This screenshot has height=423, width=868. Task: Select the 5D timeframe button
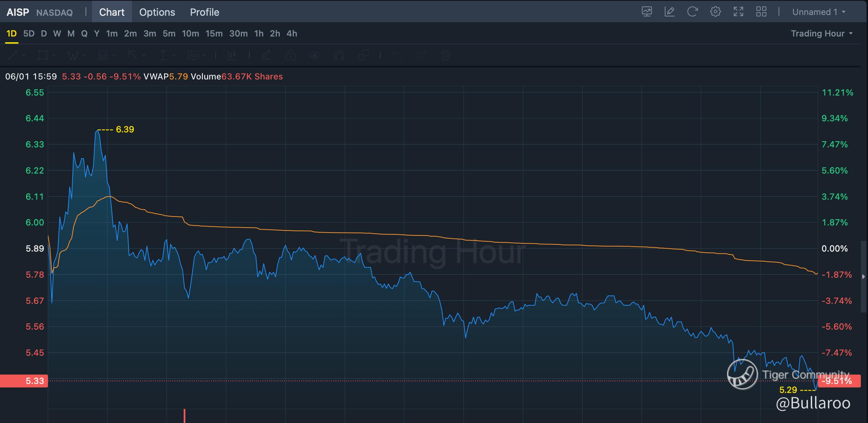click(29, 34)
